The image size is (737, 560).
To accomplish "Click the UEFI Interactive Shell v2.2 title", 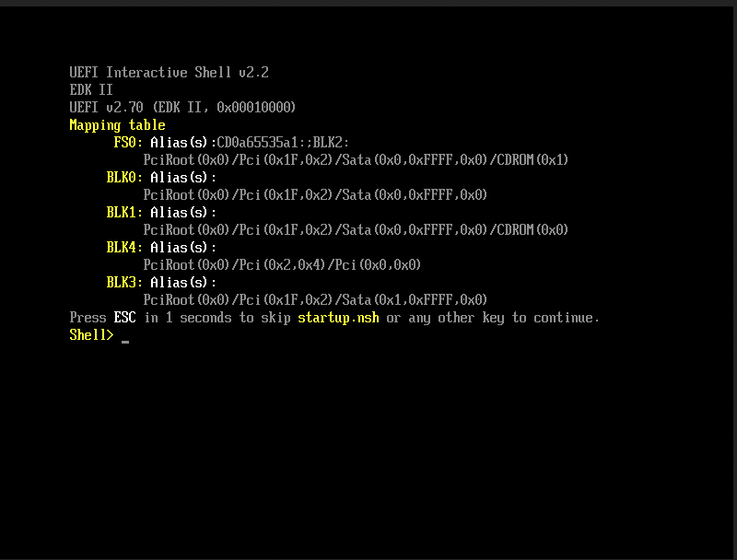I will tap(169, 73).
